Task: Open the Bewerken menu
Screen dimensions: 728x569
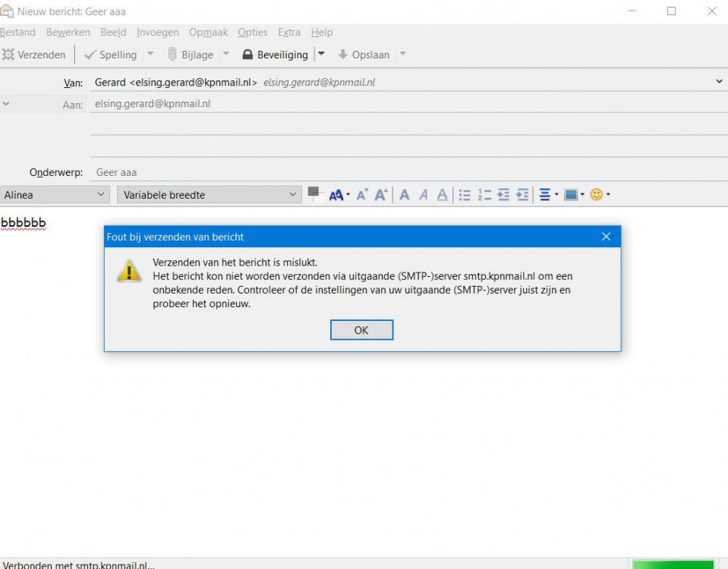Action: pyautogui.click(x=68, y=33)
